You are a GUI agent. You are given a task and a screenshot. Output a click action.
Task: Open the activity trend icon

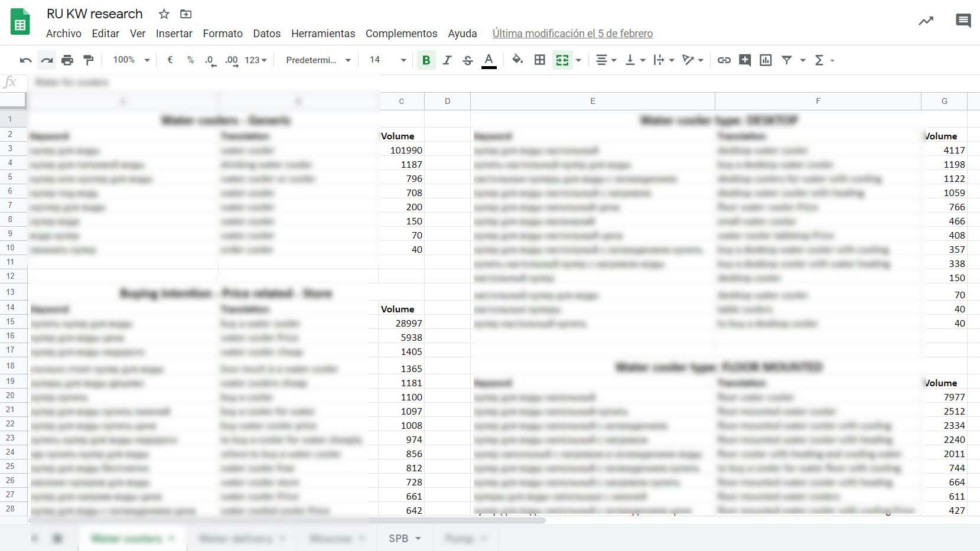926,21
